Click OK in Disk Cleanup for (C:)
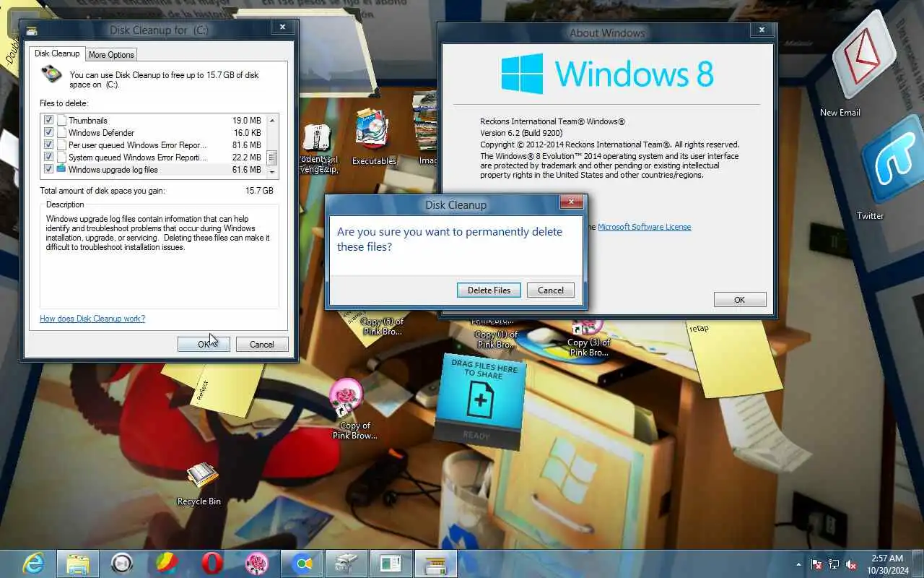Image resolution: width=924 pixels, height=578 pixels. click(x=204, y=345)
